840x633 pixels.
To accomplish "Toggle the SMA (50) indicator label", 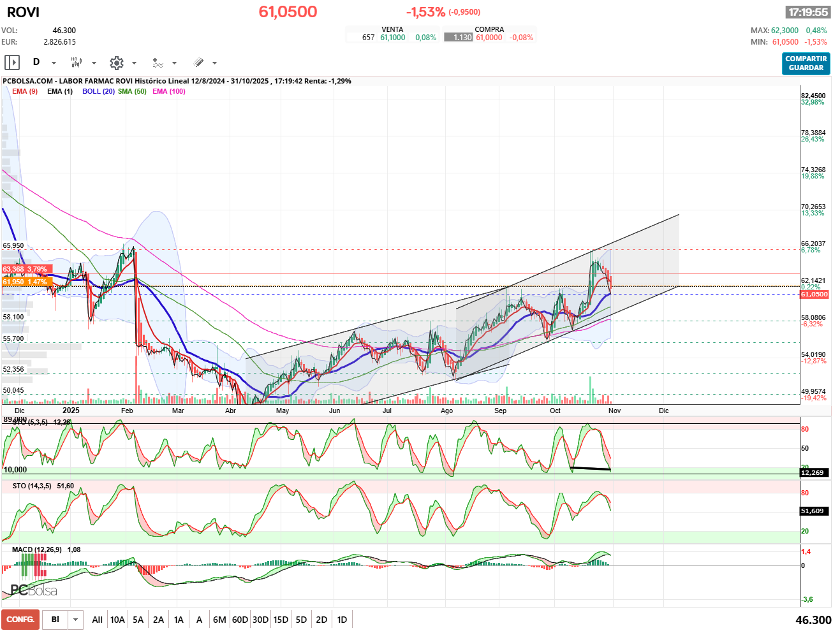I will 132,91.
